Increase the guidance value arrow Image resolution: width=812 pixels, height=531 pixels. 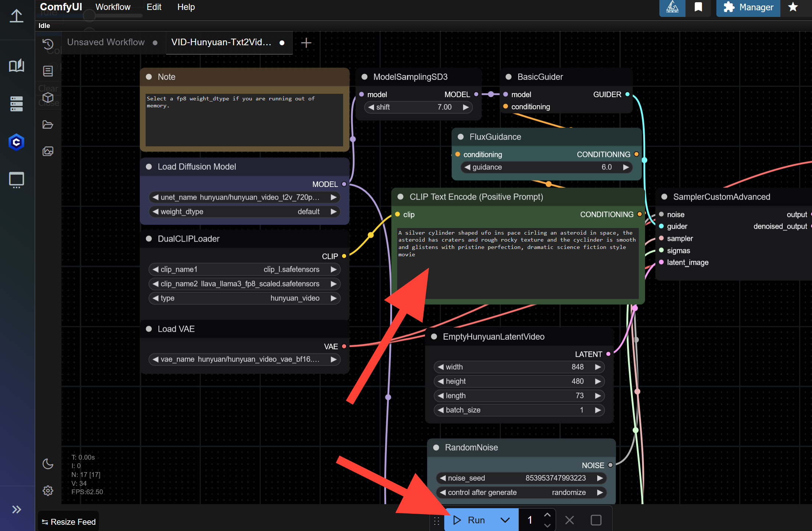click(626, 167)
